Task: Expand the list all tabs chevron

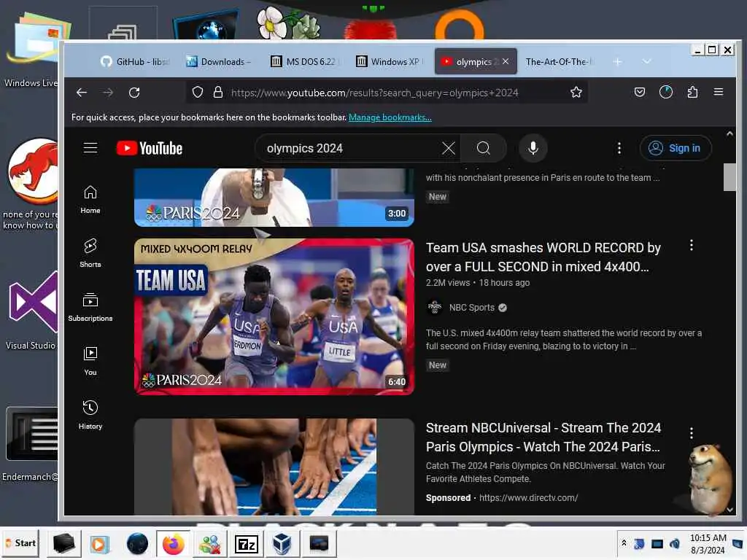Action: [646, 61]
